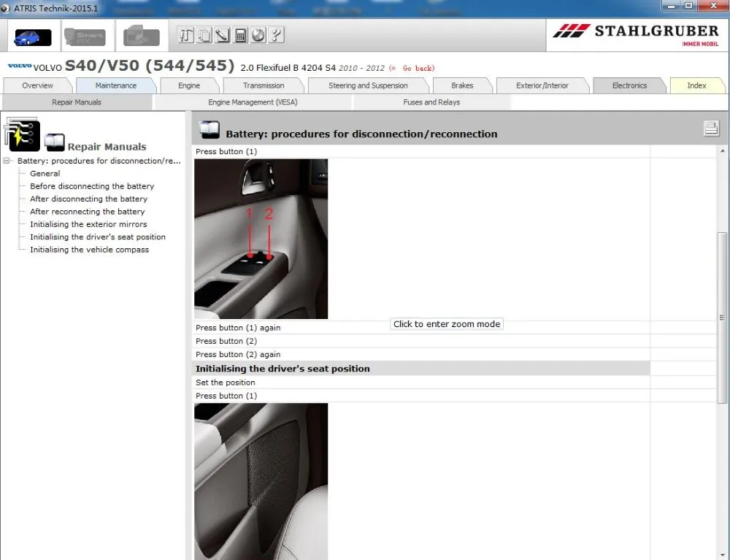Close the ATRIS Technik window
The image size is (730, 560).
coord(713,6)
